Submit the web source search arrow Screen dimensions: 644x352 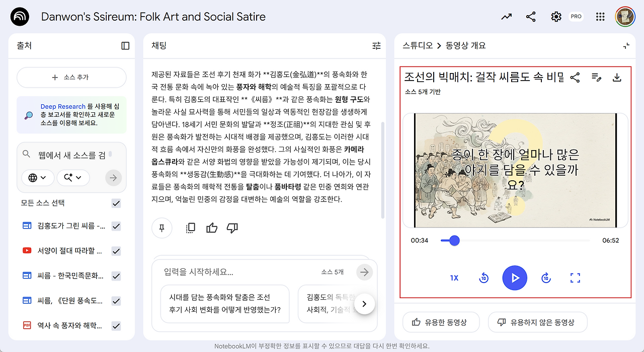(114, 178)
